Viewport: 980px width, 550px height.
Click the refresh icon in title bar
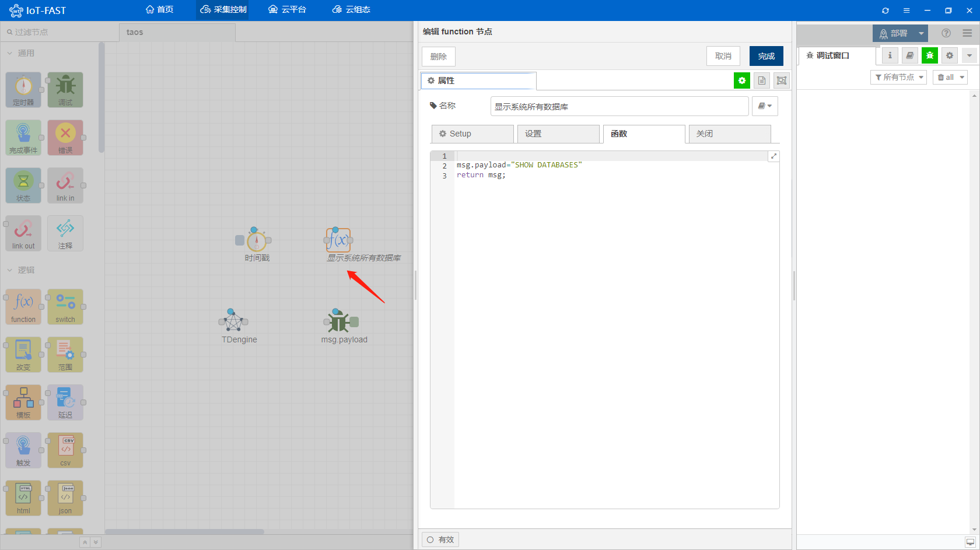coord(885,10)
